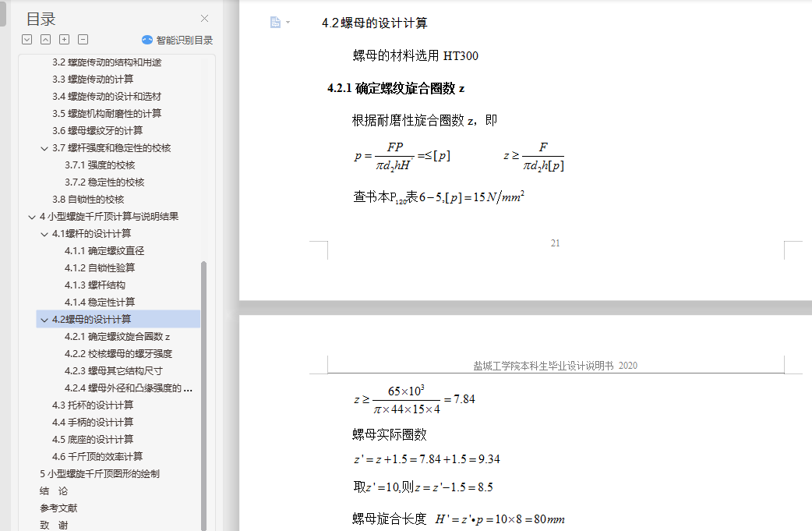Click the text 螺母实际圈数
This screenshot has height=531, width=812.
pyautogui.click(x=390, y=434)
